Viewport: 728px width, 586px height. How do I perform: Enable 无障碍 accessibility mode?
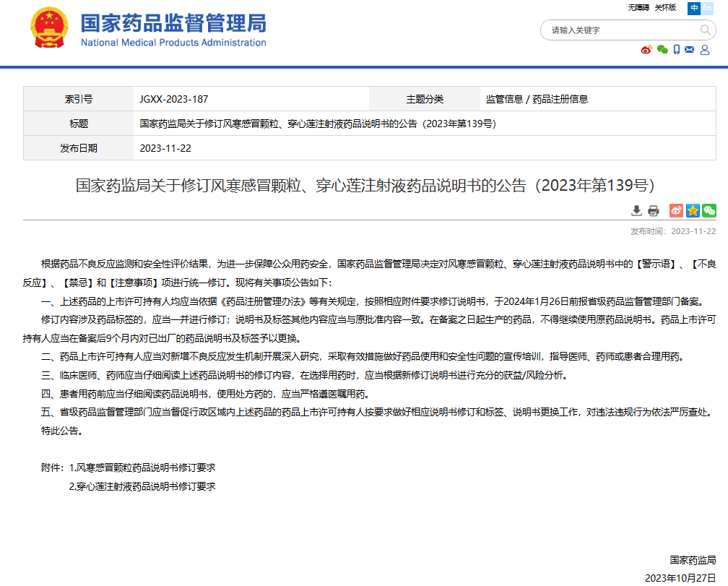click(x=638, y=7)
